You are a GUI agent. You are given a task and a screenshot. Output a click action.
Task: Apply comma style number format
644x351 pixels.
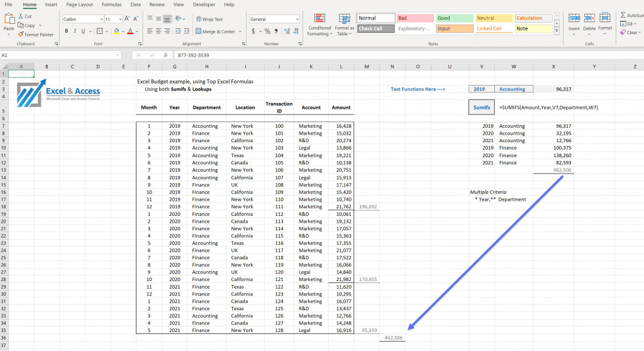pos(276,31)
